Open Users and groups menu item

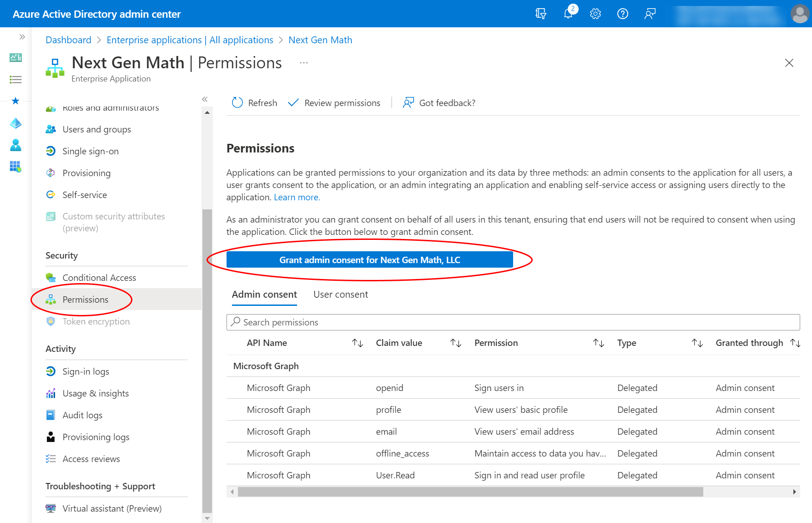(117, 129)
